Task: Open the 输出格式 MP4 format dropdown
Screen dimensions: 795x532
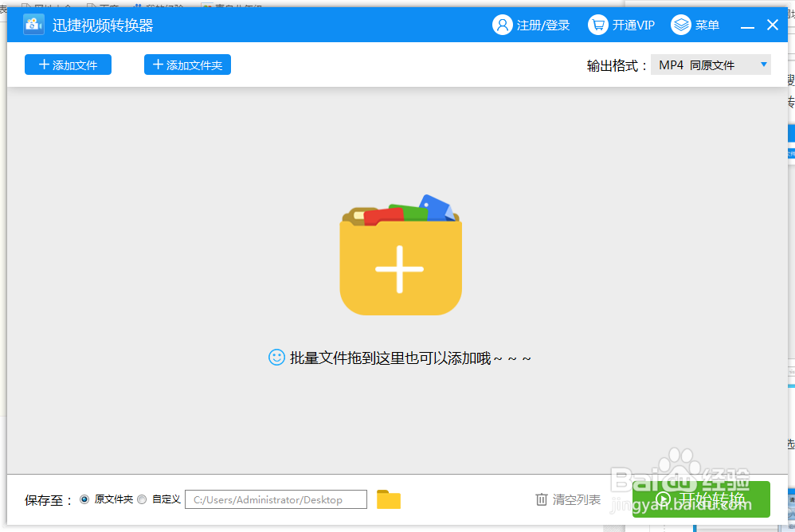Action: click(710, 64)
